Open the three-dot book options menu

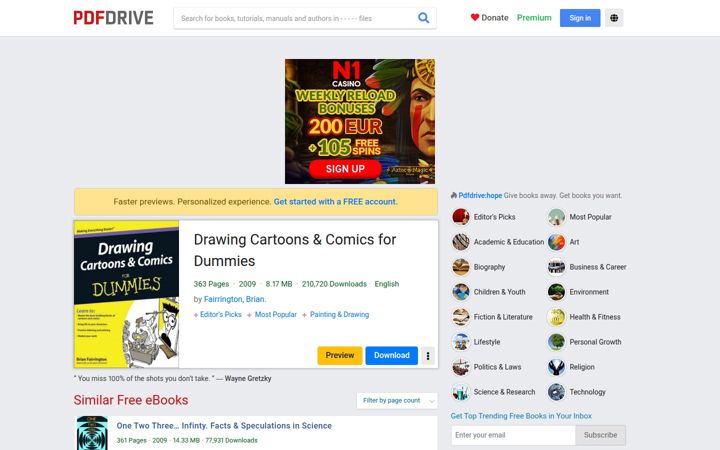click(428, 356)
